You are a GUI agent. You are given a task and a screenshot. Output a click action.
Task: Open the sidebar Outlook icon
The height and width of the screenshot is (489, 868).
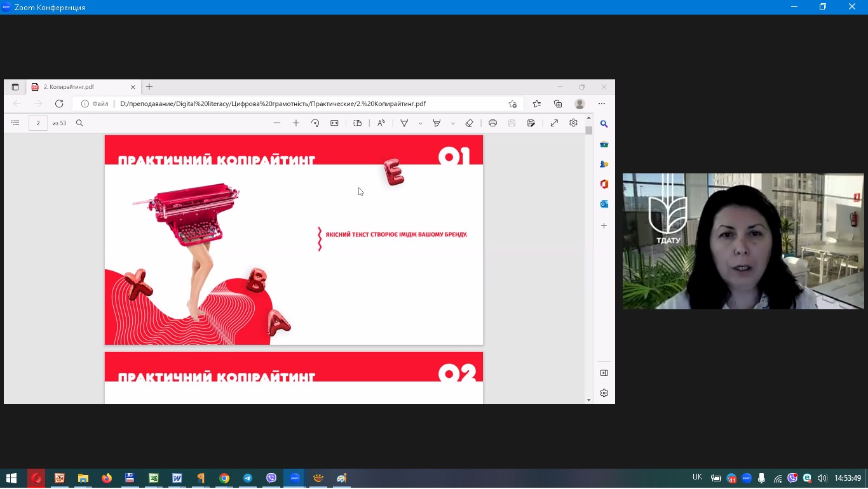pyautogui.click(x=604, y=204)
